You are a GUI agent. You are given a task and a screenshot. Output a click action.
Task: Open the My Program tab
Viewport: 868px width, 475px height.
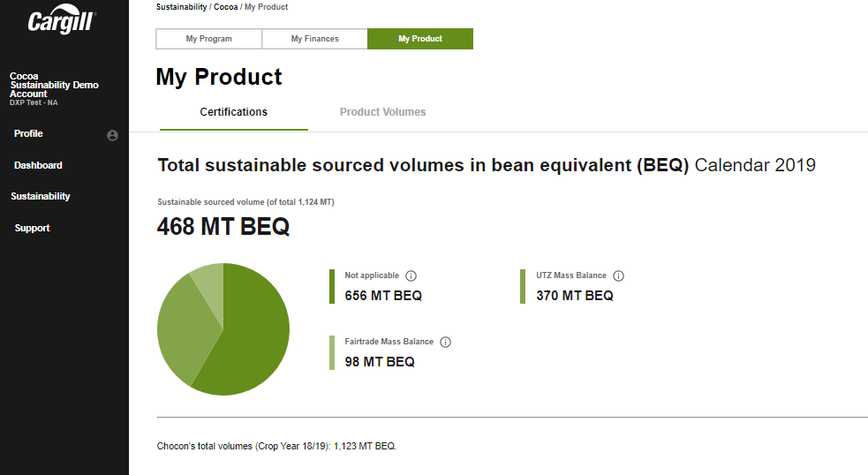pyautogui.click(x=209, y=39)
